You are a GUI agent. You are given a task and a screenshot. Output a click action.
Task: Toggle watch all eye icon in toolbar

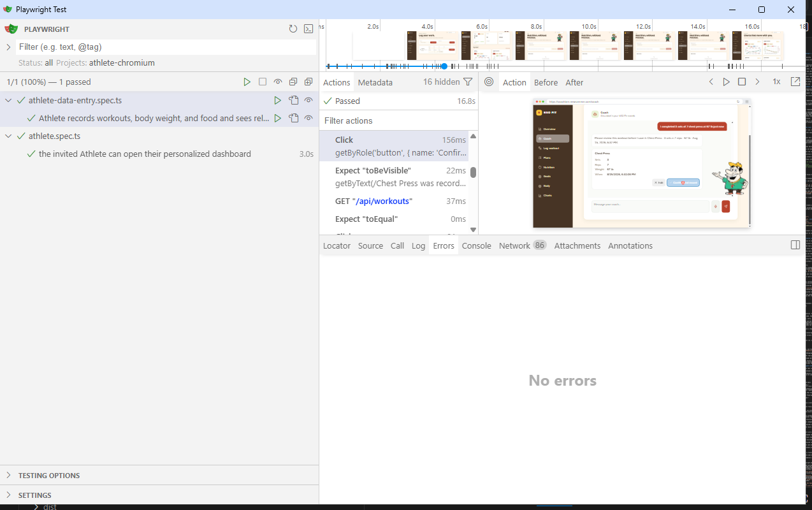click(x=278, y=82)
